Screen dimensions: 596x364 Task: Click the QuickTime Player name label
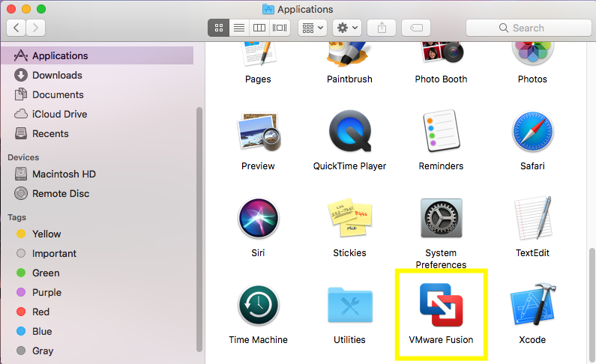(x=349, y=166)
